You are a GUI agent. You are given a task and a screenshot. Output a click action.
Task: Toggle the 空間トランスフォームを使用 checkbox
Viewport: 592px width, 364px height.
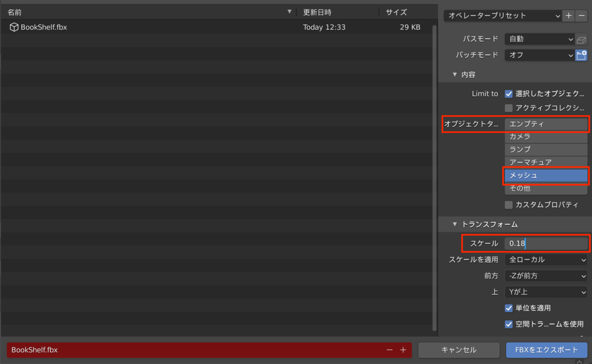[509, 324]
